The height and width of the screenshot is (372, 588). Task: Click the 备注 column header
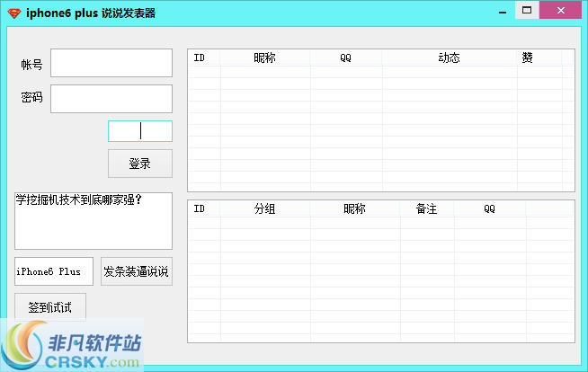427,208
